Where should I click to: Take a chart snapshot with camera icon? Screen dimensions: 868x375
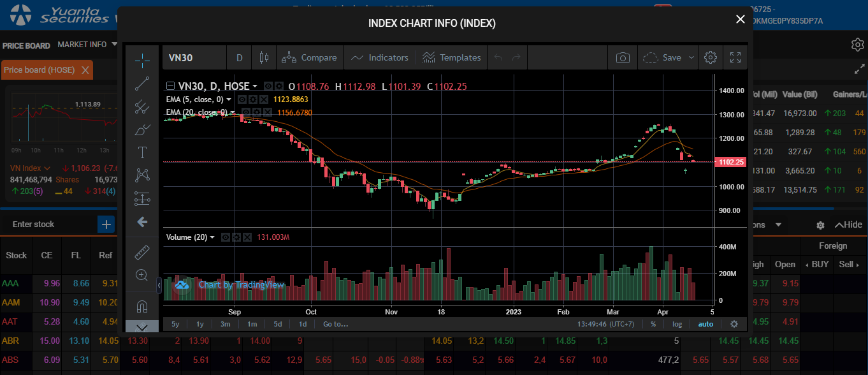click(x=622, y=57)
